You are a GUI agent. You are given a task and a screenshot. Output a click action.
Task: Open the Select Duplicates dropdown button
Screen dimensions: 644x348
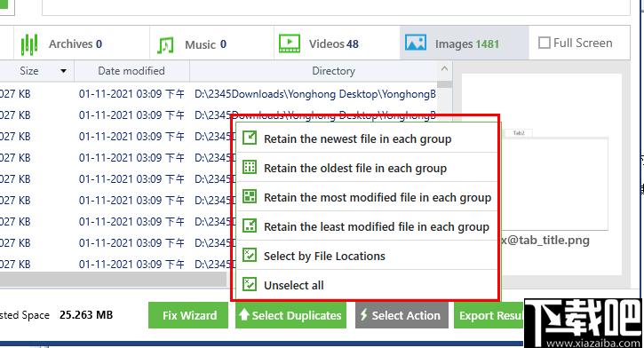(x=290, y=315)
